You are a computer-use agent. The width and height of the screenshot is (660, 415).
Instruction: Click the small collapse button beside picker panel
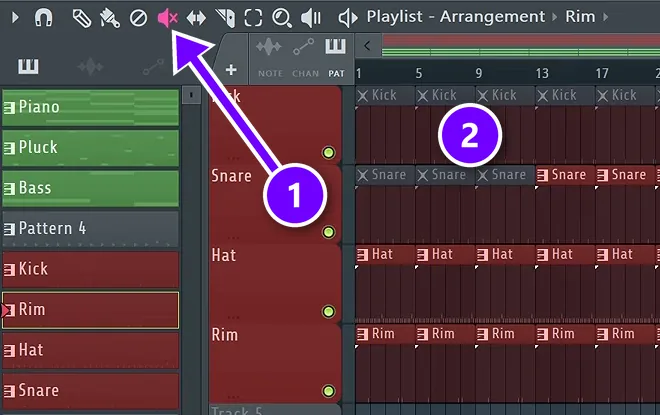pos(191,96)
